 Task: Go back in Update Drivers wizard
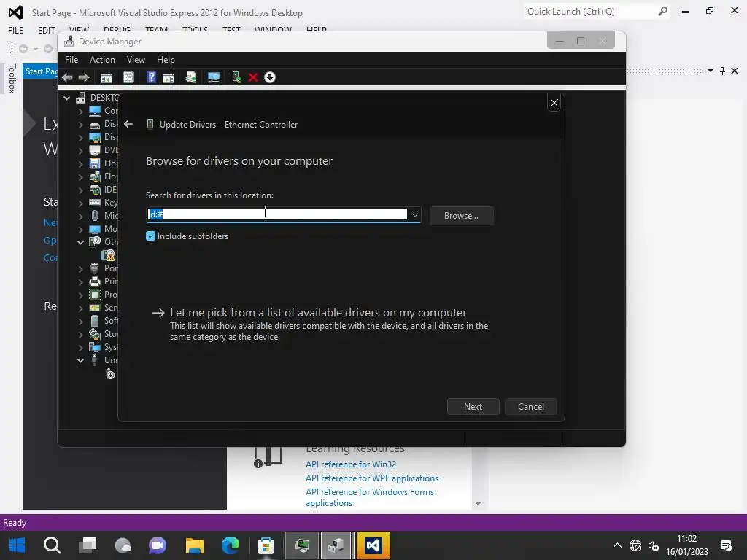[x=128, y=124]
